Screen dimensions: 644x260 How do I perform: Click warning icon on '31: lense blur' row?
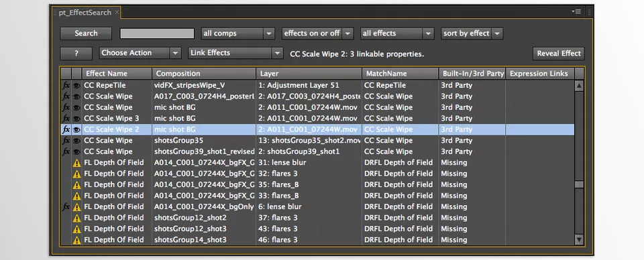[76, 163]
